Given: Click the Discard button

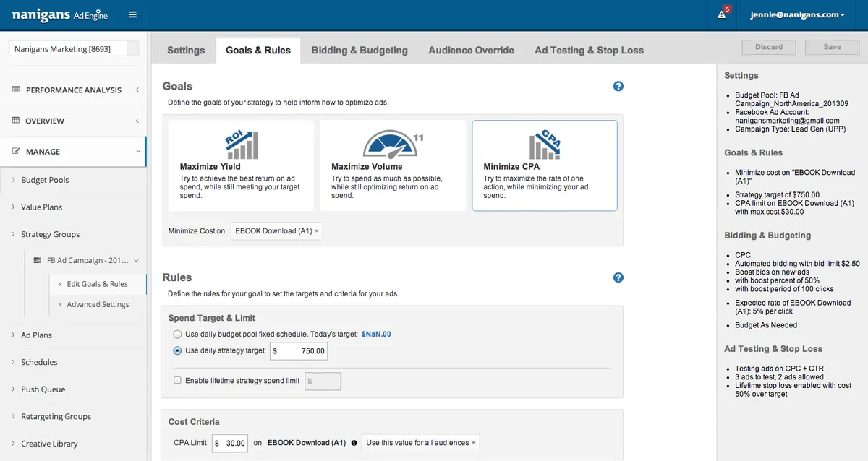Looking at the screenshot, I should pos(769,47).
